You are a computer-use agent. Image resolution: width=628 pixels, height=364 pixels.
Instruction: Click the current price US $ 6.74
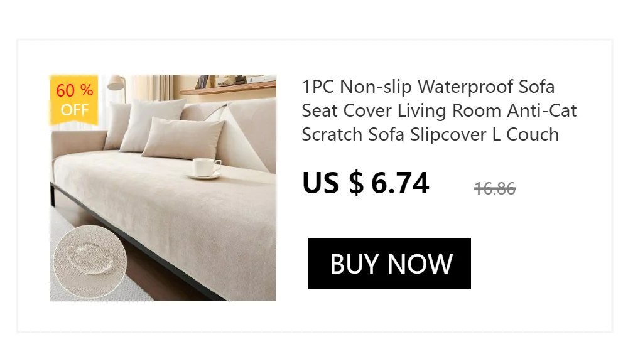[x=365, y=183]
